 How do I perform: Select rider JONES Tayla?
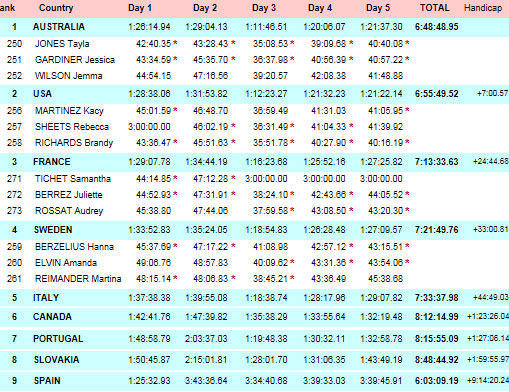tap(62, 44)
